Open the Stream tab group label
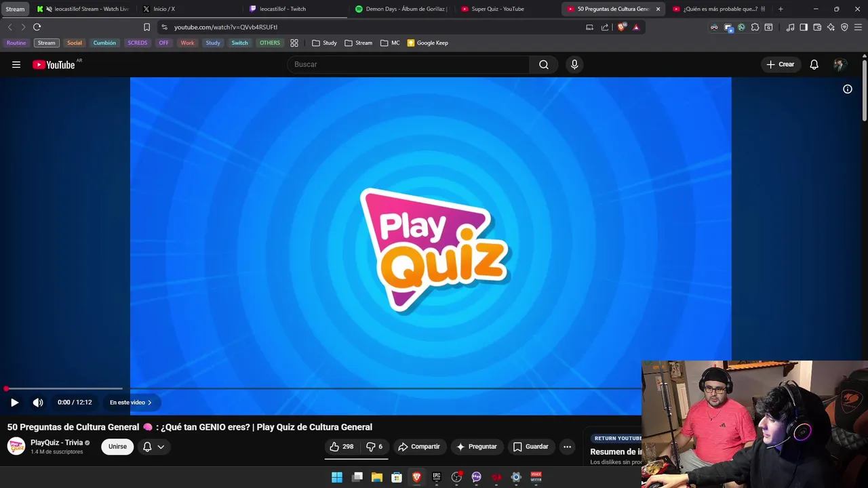 [x=15, y=9]
